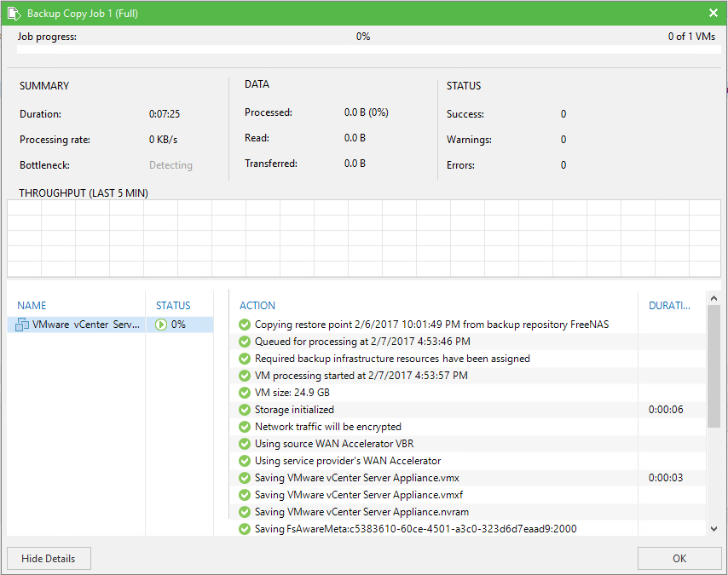The height and width of the screenshot is (575, 728).
Task: Click the scroll up arrow in action log
Action: tap(714, 298)
